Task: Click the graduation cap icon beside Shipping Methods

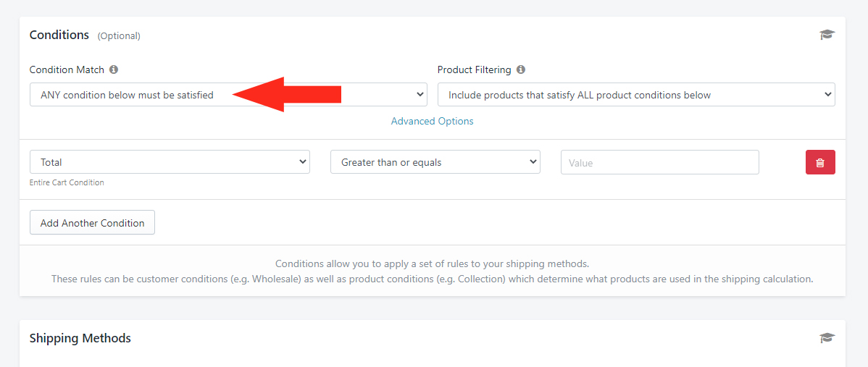Action: click(827, 338)
